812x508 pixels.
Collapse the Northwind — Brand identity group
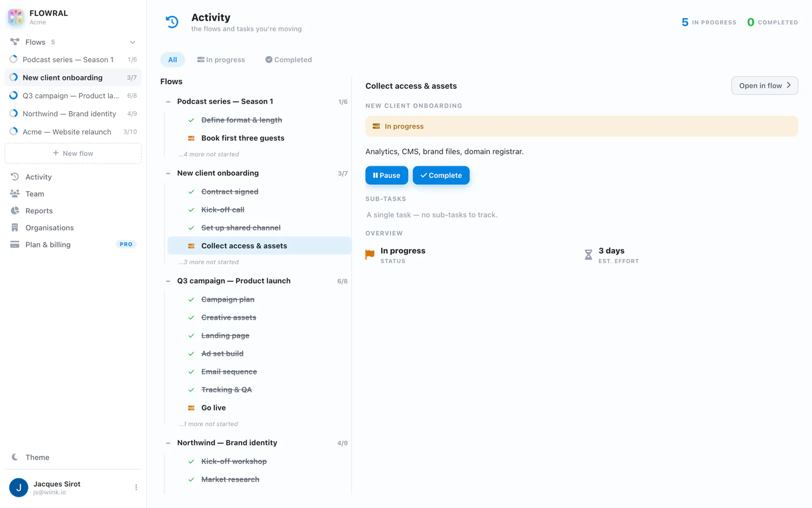pos(168,443)
